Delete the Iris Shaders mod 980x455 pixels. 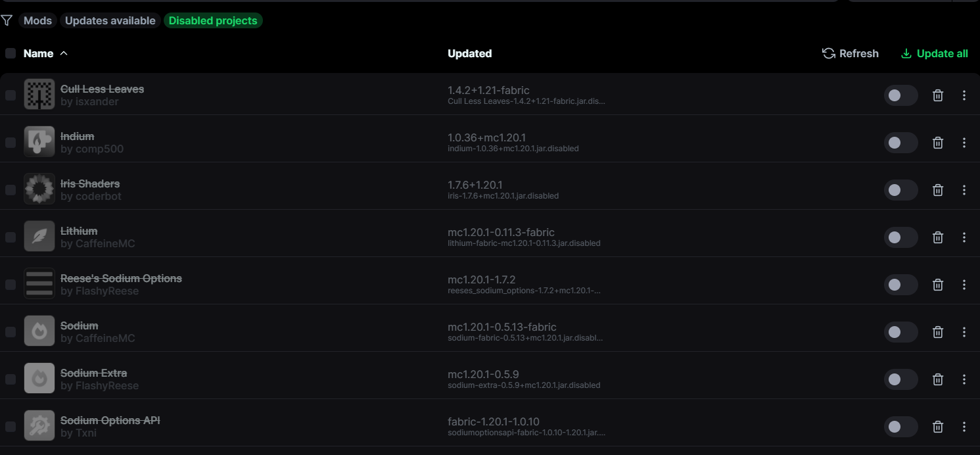pos(938,190)
